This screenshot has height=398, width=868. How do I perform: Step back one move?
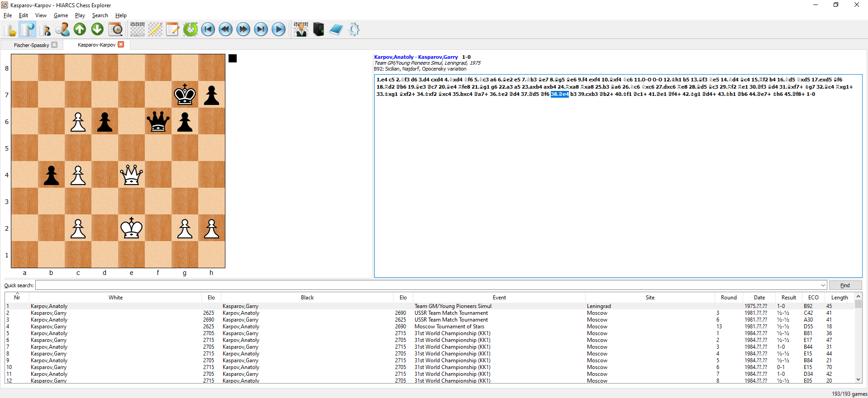click(x=225, y=30)
